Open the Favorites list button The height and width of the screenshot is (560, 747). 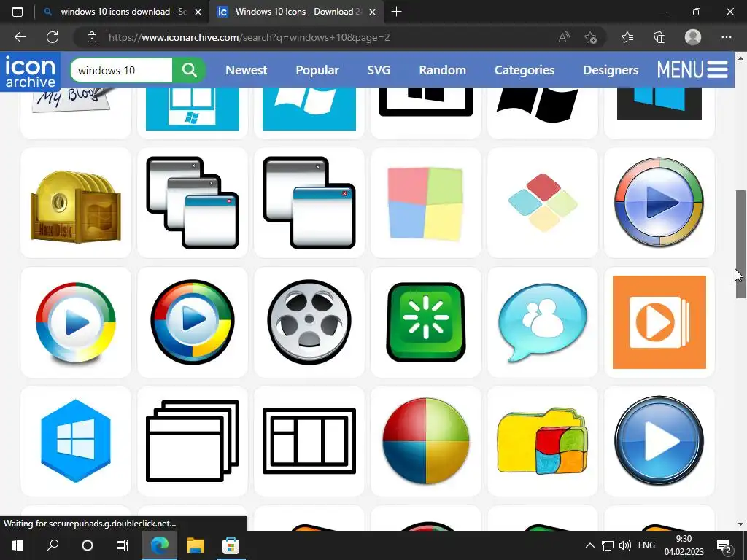pos(627,37)
